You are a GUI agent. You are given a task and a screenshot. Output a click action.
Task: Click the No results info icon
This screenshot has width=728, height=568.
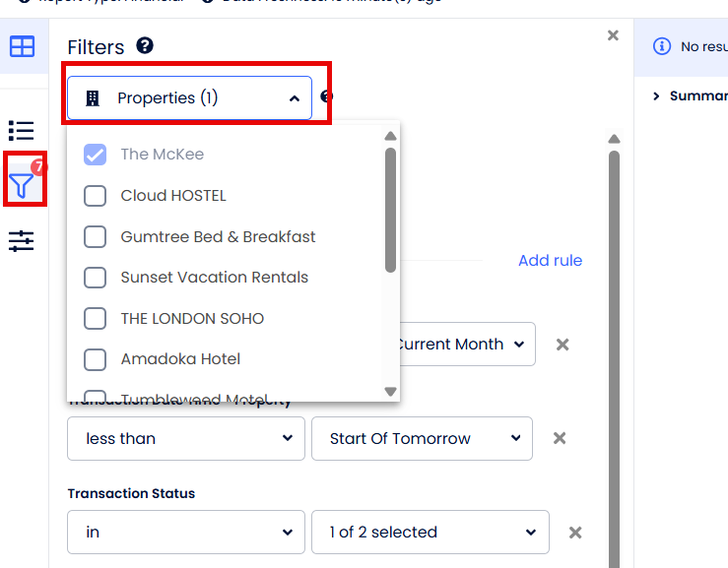tap(662, 46)
